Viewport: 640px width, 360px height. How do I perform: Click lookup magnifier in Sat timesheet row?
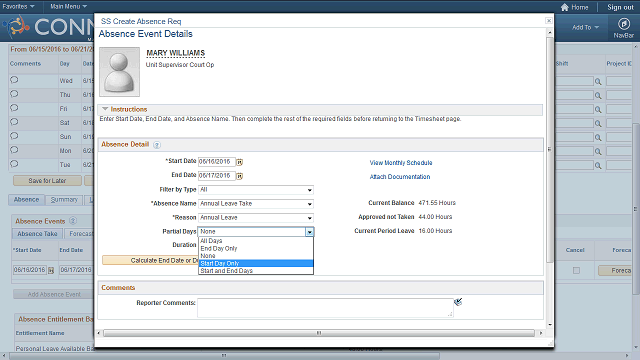[598, 123]
